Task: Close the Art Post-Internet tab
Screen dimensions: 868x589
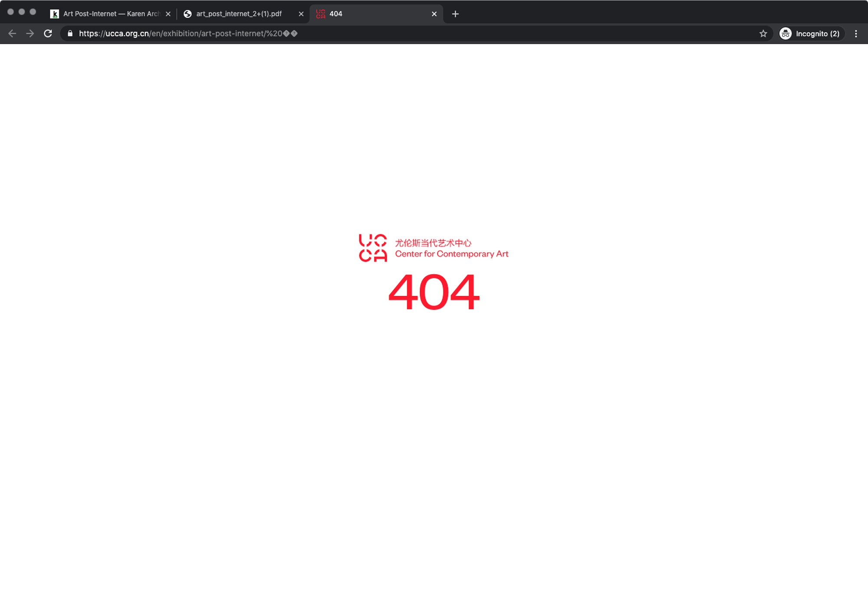Action: pos(168,14)
